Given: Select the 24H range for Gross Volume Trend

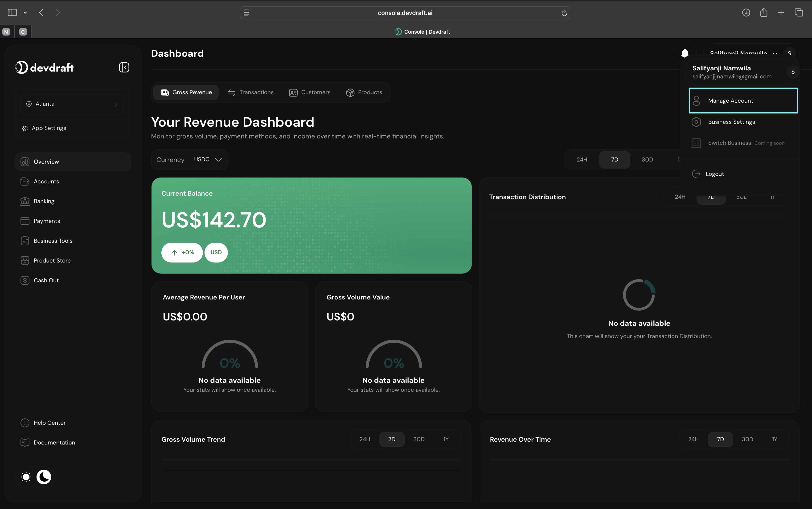Looking at the screenshot, I should [365, 439].
